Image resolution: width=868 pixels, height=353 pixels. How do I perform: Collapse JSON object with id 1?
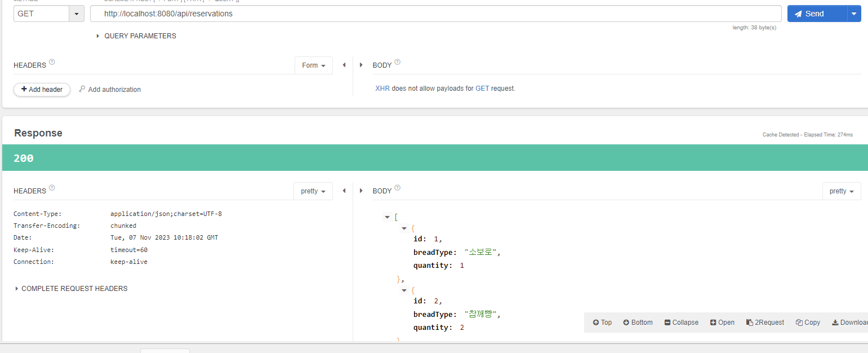coord(404,228)
